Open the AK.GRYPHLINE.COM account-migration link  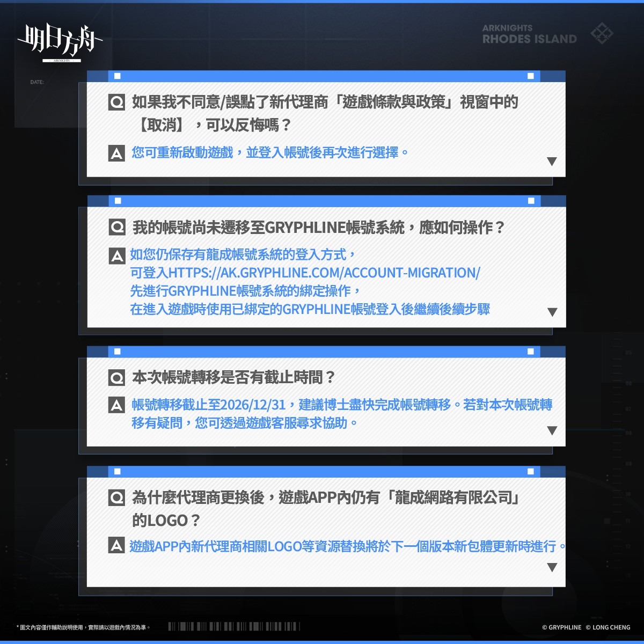305,273
